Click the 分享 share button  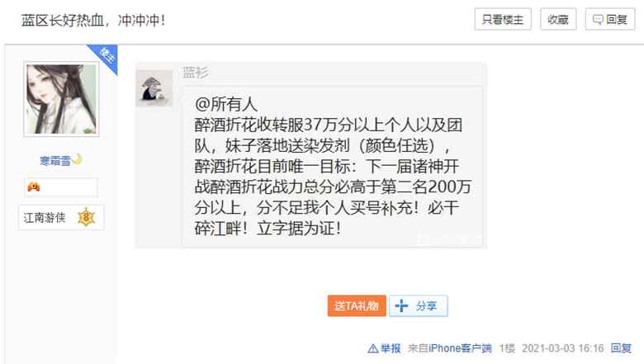[418, 305]
